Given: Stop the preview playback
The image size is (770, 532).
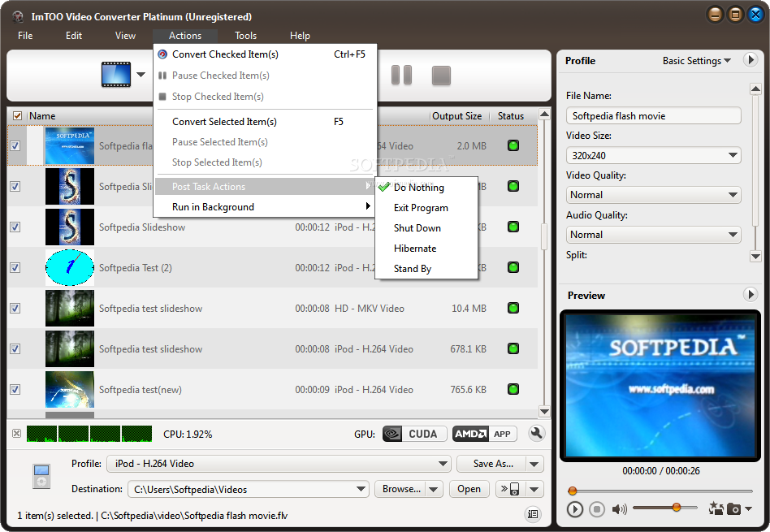Looking at the screenshot, I should 597,509.
